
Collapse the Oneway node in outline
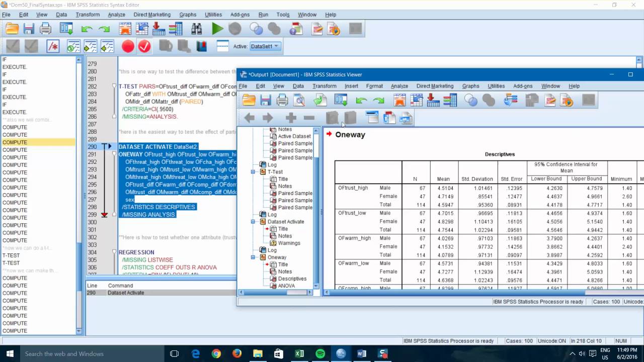pyautogui.click(x=254, y=257)
